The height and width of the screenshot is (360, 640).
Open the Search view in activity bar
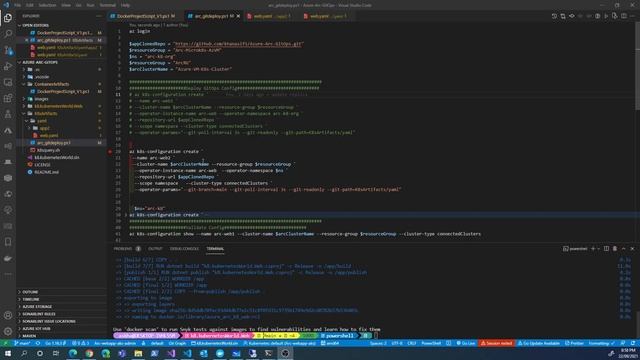tap(8, 34)
